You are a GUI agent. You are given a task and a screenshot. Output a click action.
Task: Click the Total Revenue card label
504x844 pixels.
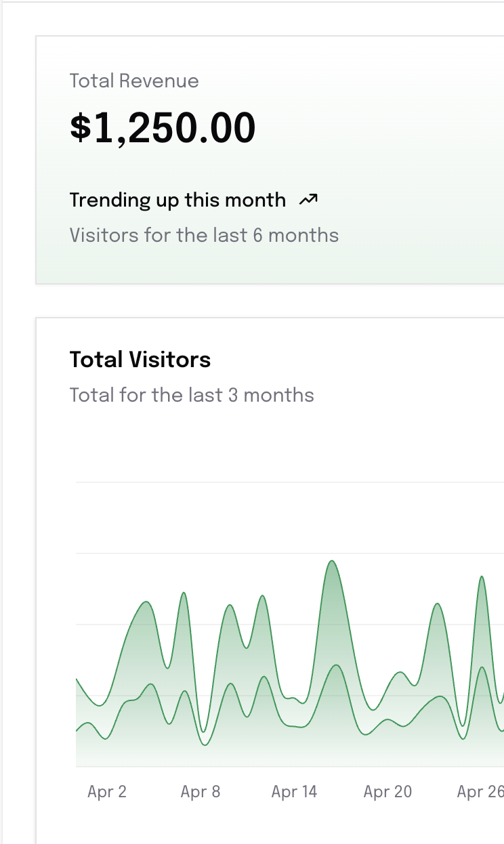coord(134,81)
